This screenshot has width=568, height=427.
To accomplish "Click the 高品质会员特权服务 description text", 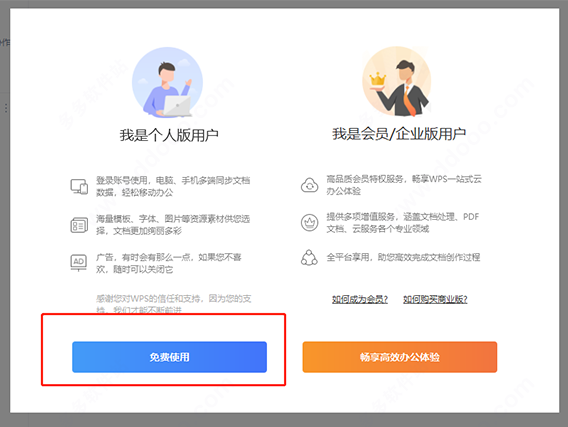I will point(404,185).
